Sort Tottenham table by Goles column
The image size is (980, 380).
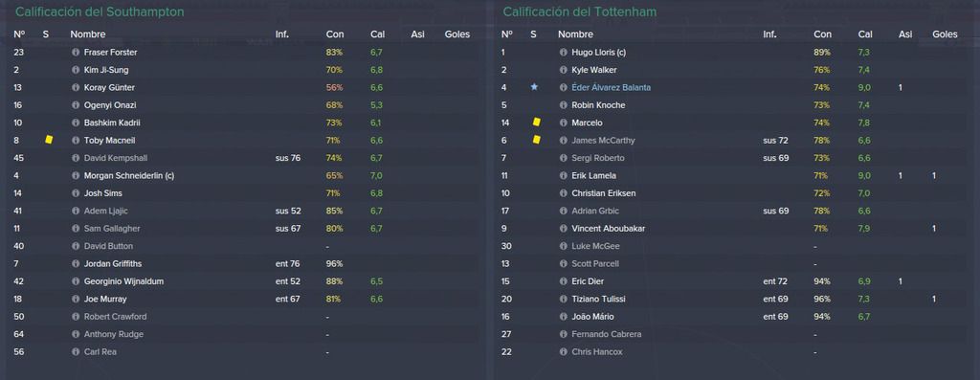945,34
